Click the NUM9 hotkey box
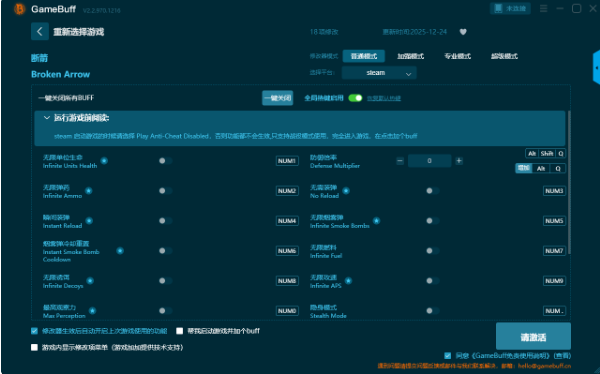Screen dimensions: 600x374 click(554, 281)
